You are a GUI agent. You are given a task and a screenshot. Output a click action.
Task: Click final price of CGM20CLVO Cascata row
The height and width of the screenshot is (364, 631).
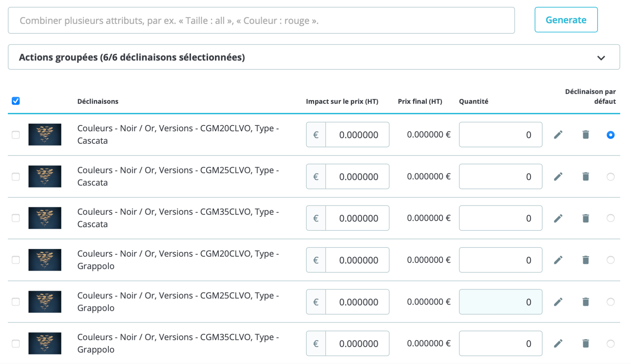coord(429,135)
